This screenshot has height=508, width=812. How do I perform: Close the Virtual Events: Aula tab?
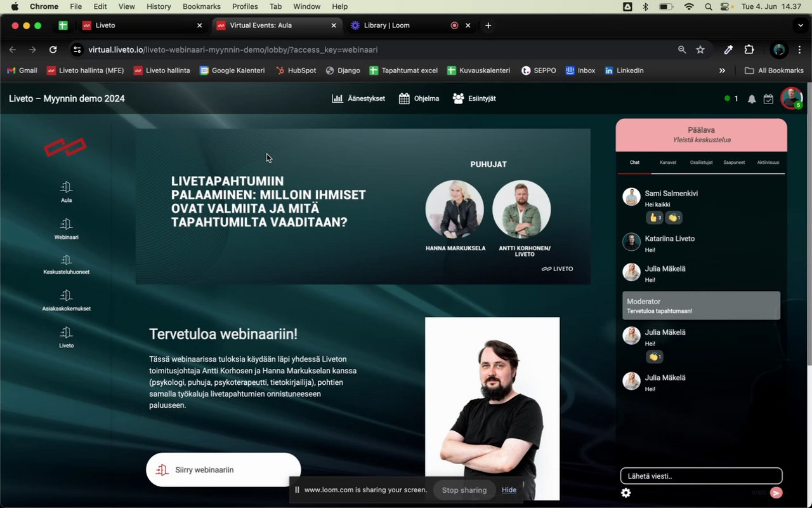(x=334, y=25)
